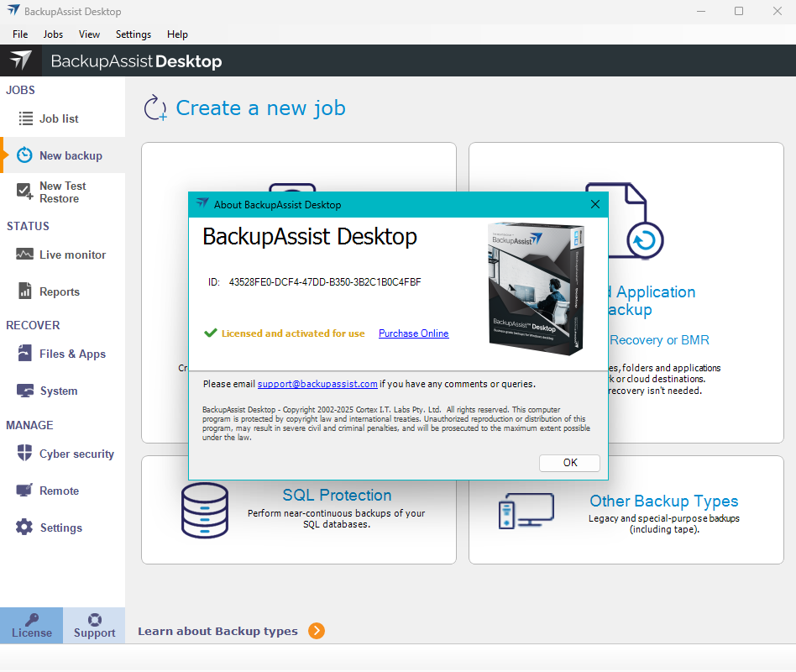Open the Cyber security shield icon
The width and height of the screenshot is (796, 672).
(x=24, y=453)
